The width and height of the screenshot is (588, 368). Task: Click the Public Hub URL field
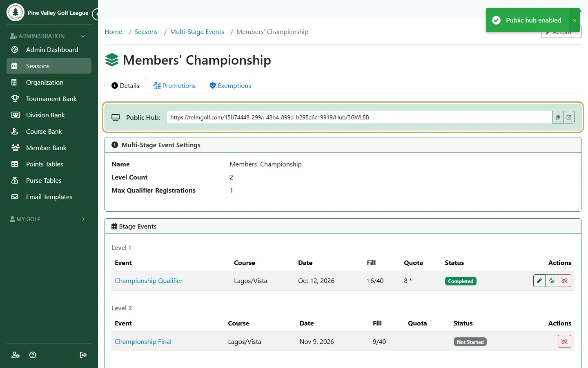(359, 117)
